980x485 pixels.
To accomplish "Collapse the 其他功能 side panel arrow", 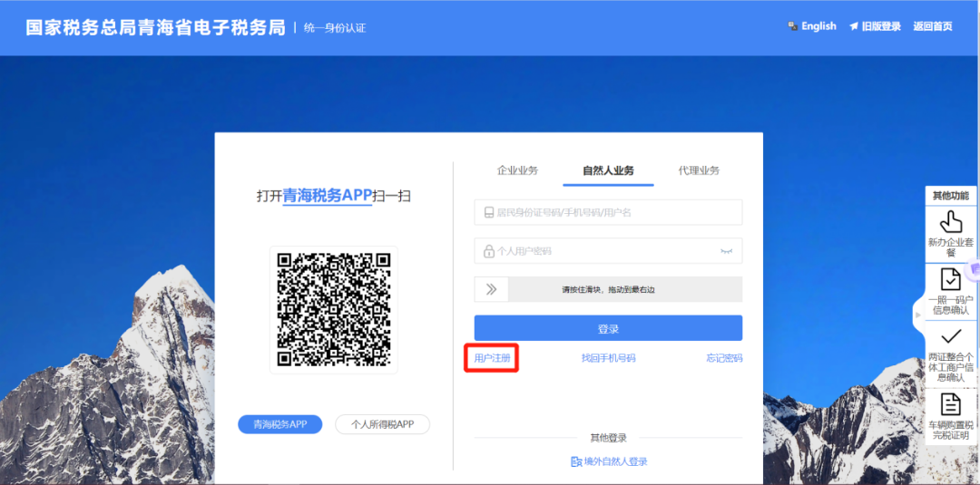I will click(918, 315).
